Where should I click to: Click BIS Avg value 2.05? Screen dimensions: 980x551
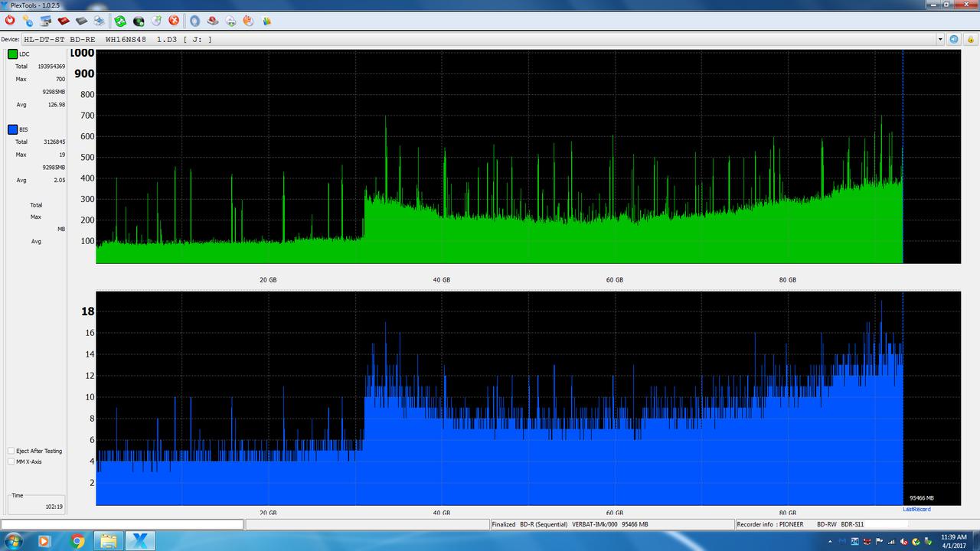(x=60, y=180)
